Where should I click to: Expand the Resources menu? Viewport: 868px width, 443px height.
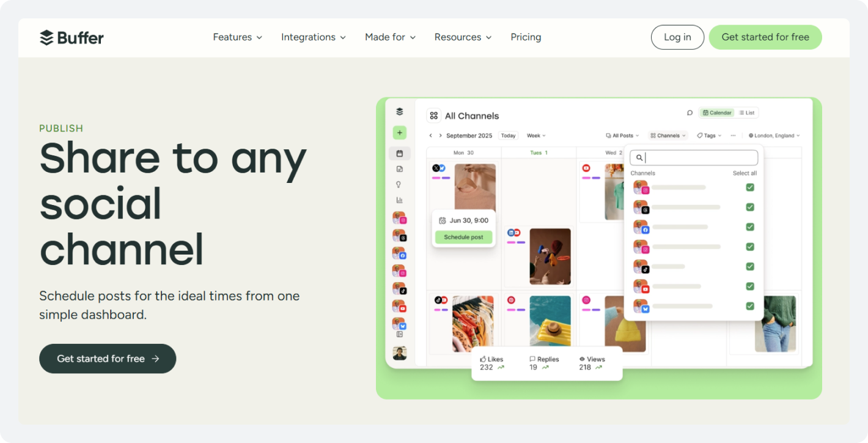point(463,37)
